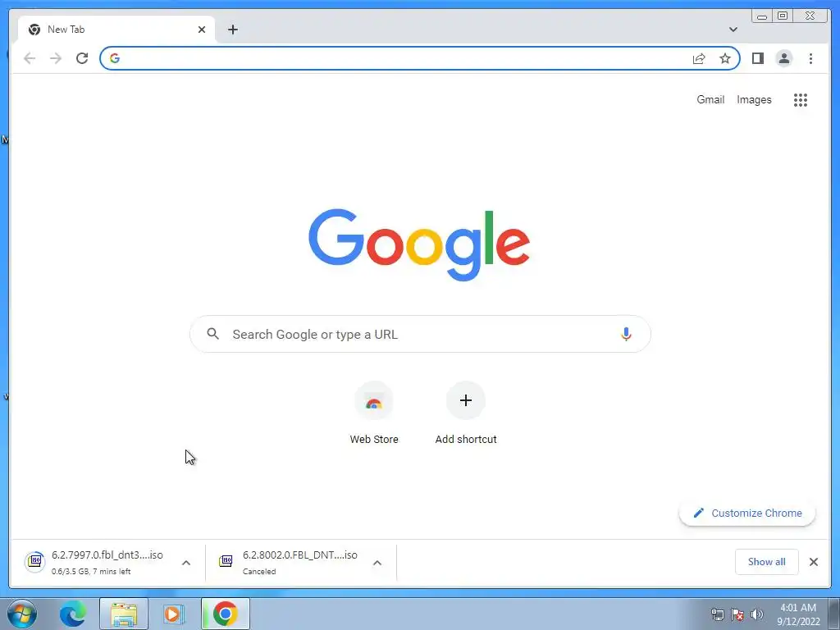Close the New Tab tab
The height and width of the screenshot is (630, 840).
tap(202, 30)
